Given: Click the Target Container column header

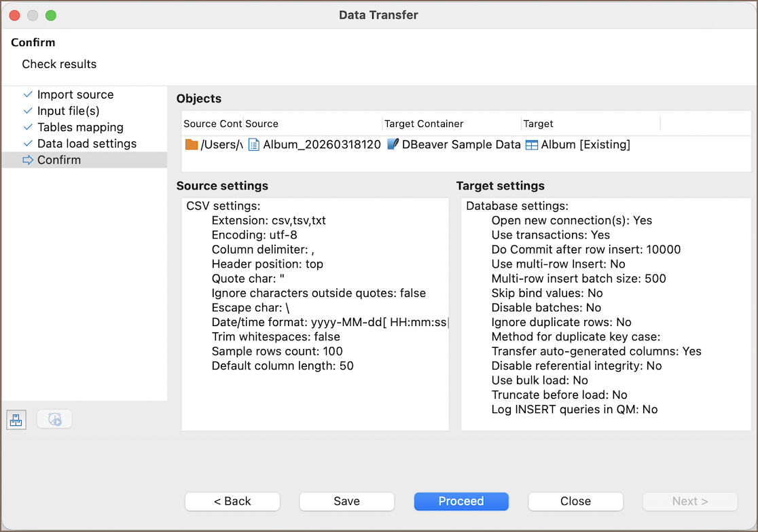Looking at the screenshot, I should (424, 124).
